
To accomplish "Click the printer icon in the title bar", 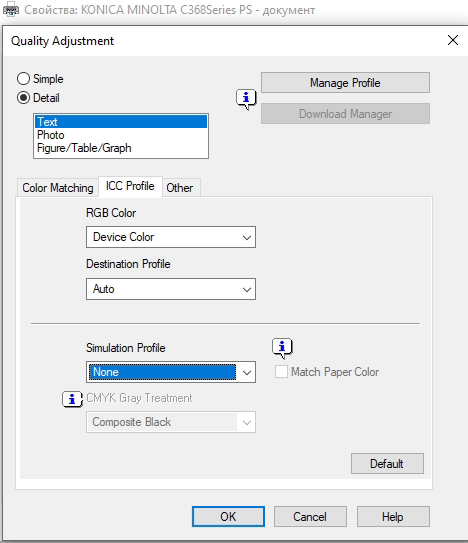I will (x=11, y=9).
